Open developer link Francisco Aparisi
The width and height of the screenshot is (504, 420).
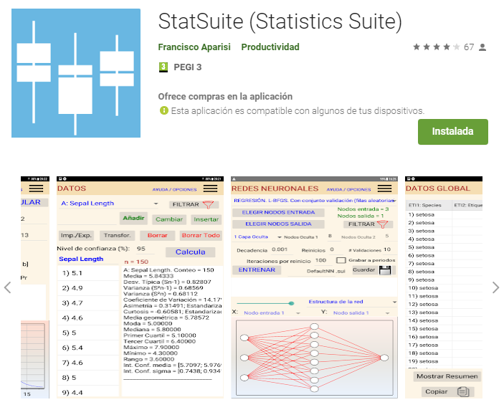point(194,47)
